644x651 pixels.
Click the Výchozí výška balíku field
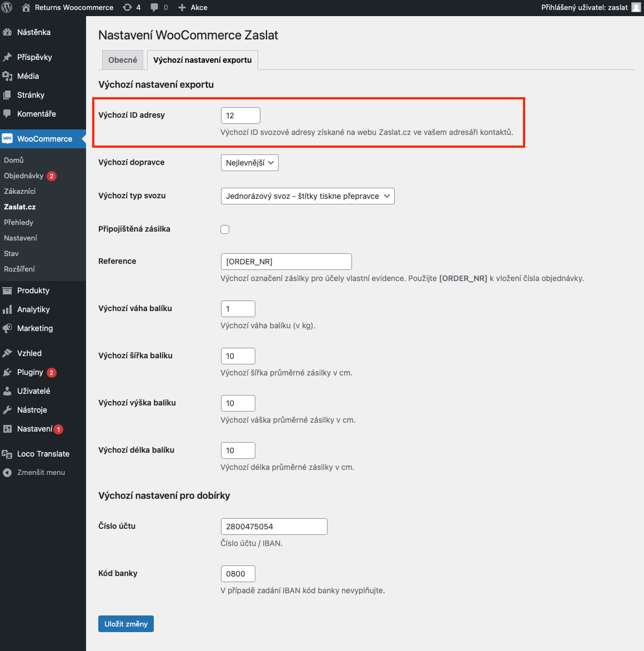[x=238, y=403]
